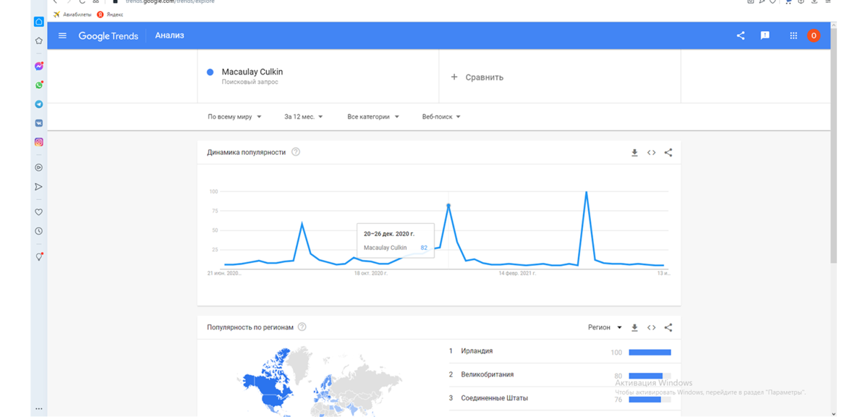868x417 pixels.
Task: Open the sidebar home icon
Action: 39,22
